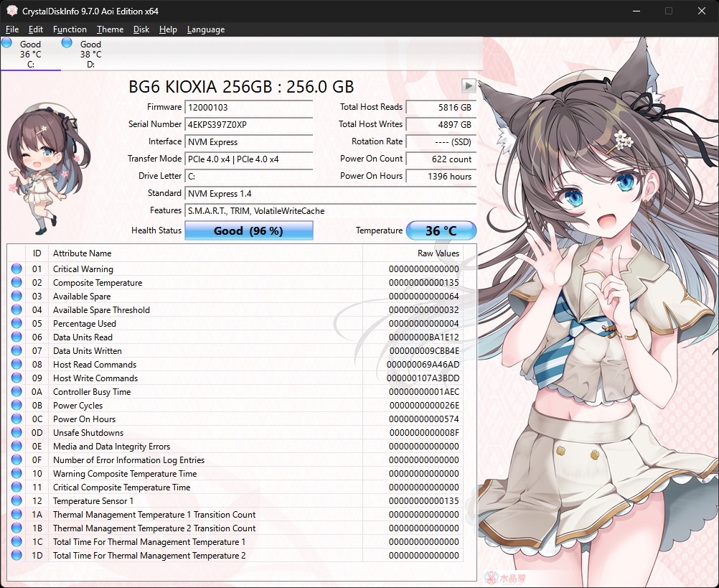This screenshot has height=588, width=719.
Task: Click the Critical Warning status indicator
Action: coord(17,269)
